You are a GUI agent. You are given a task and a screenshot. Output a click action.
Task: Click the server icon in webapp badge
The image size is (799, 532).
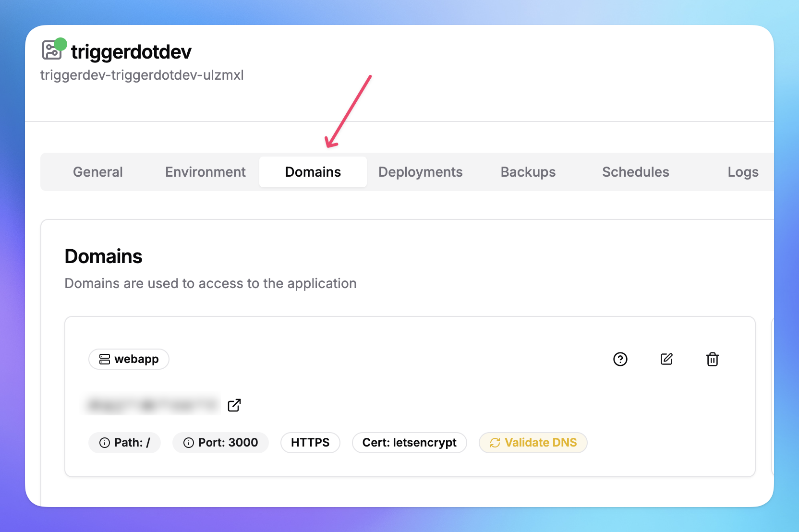point(105,359)
